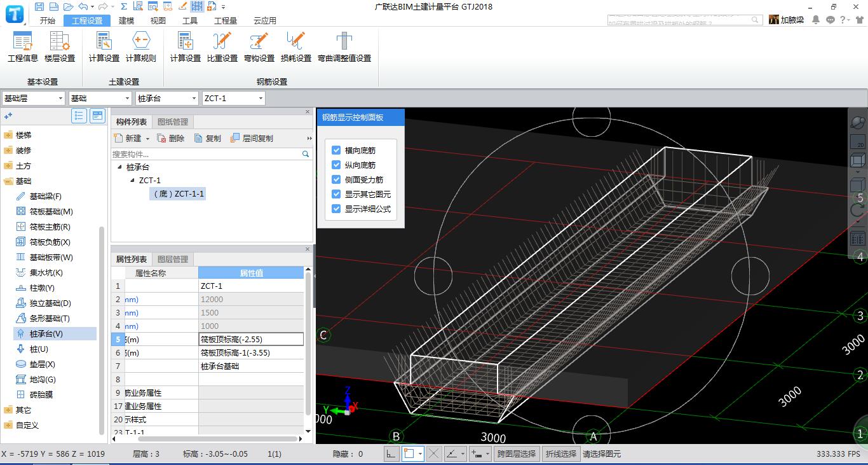Click 折线选择 button
Viewport: 868px width, 465px height.
point(560,454)
